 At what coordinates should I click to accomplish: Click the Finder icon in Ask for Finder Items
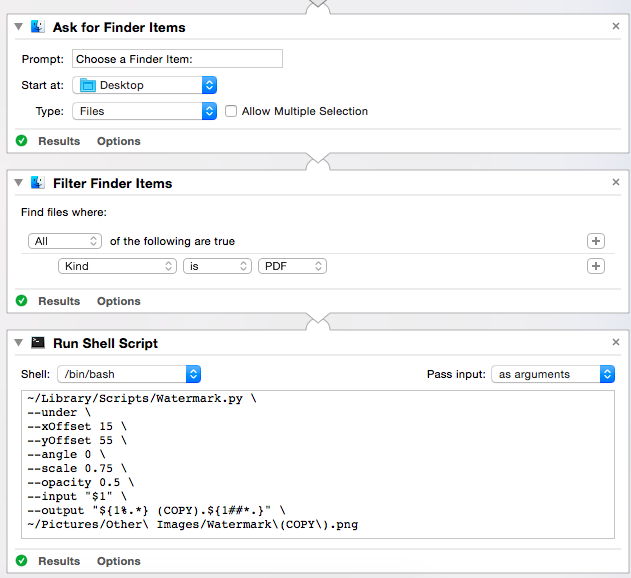[38, 27]
